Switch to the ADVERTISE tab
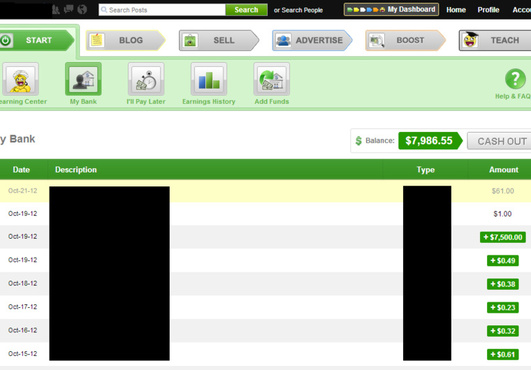 click(x=312, y=40)
